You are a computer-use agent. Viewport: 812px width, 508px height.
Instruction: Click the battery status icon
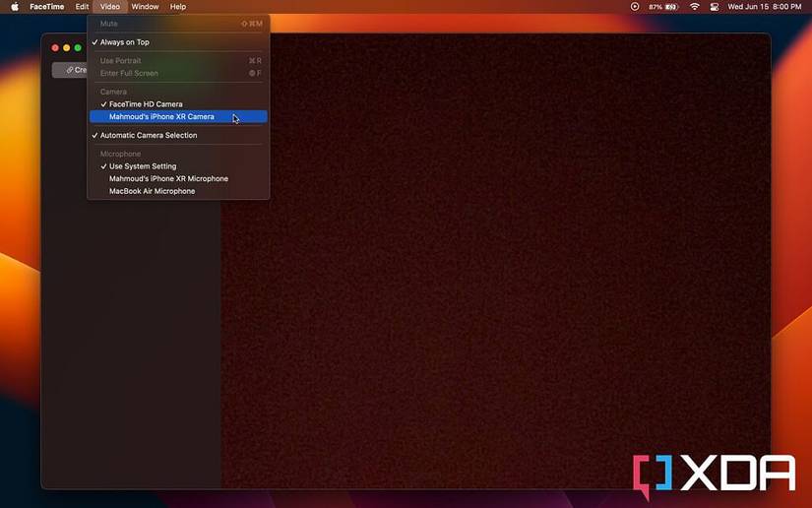671,7
